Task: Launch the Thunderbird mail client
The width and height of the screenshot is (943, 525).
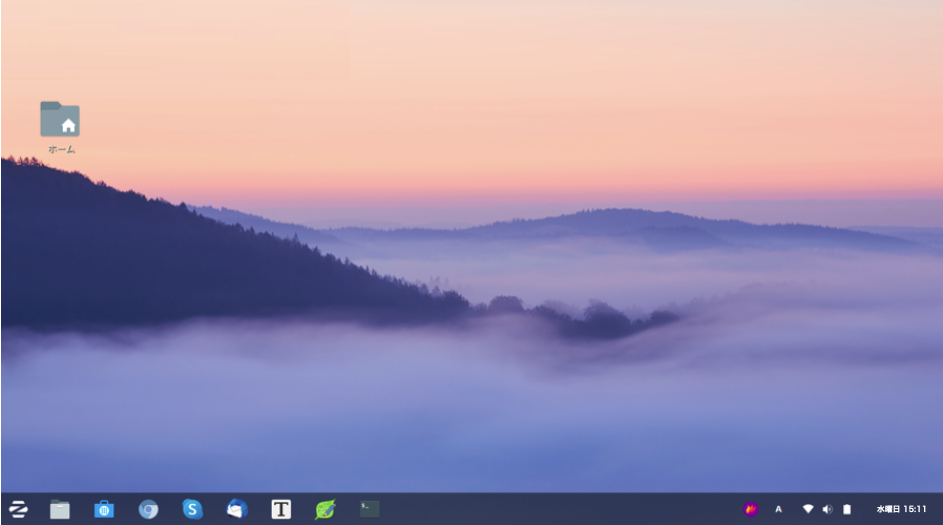Action: click(x=237, y=509)
